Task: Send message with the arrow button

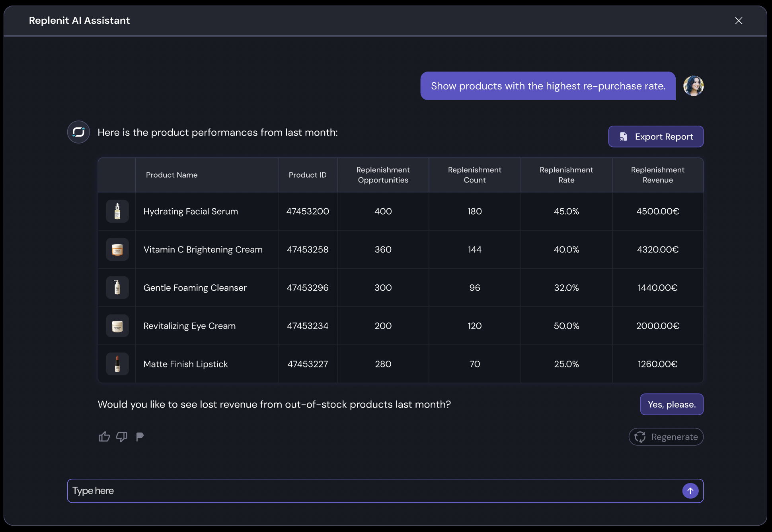Action: pos(690,491)
